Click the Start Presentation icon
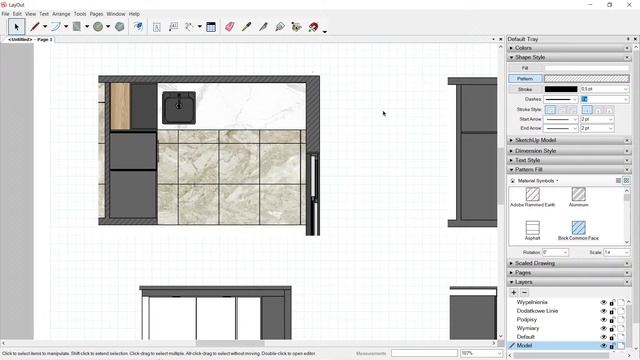 click(297, 27)
